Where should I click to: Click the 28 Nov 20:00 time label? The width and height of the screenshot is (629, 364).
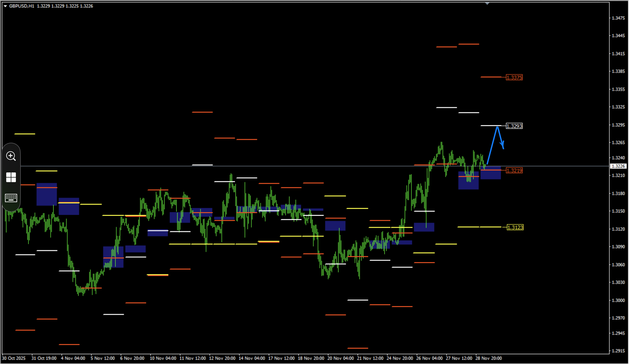(x=489, y=358)
